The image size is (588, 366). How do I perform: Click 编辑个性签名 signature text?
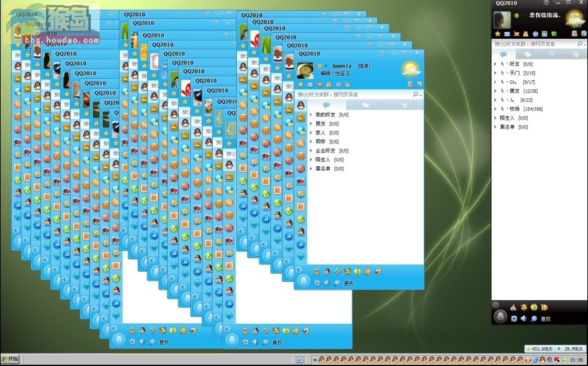[335, 74]
